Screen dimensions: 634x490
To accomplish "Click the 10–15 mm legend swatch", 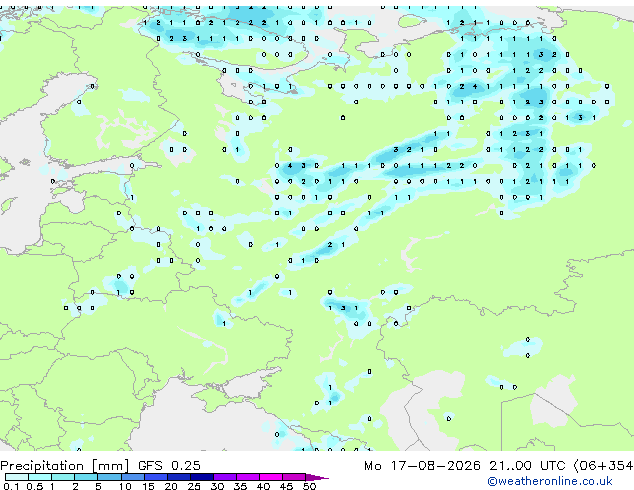I will pyautogui.click(x=132, y=477).
